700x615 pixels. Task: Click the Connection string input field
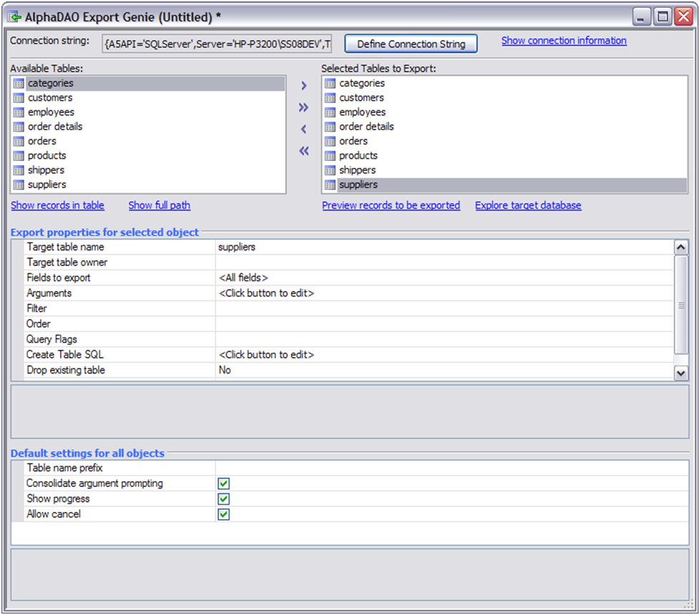click(x=217, y=44)
